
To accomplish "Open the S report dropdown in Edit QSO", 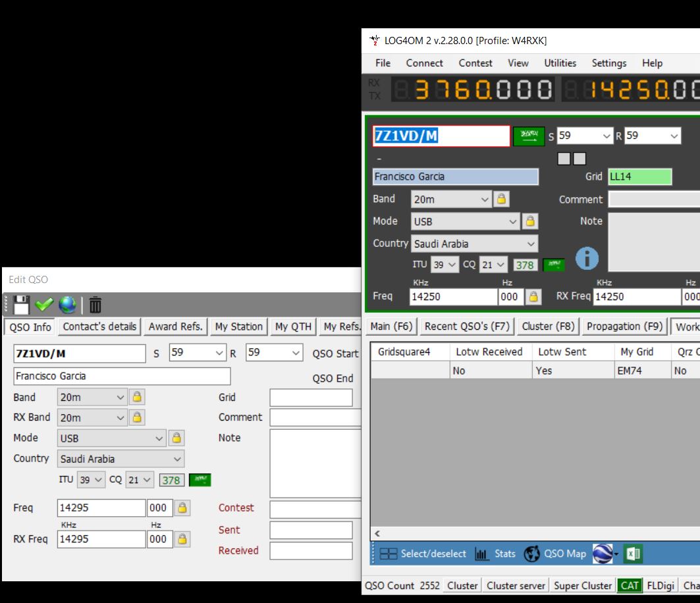I will click(219, 353).
